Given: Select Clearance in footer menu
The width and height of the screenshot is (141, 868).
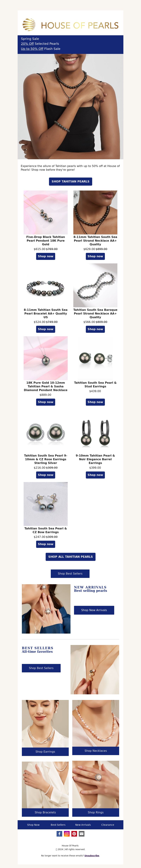Looking at the screenshot, I should (x=108, y=825).
